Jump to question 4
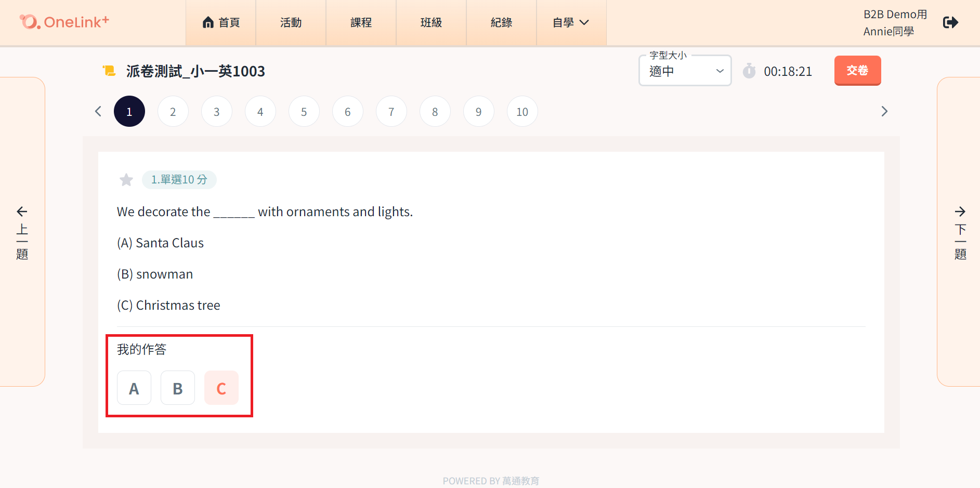Screen dimensions: 980x488 click(x=260, y=111)
